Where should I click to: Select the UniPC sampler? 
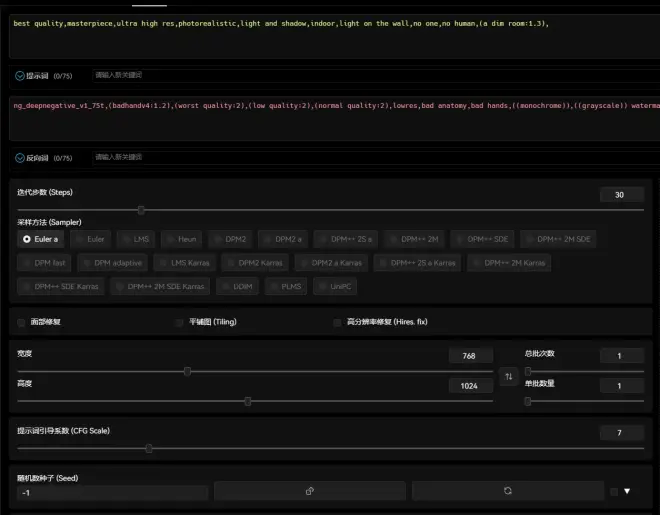coord(335,287)
